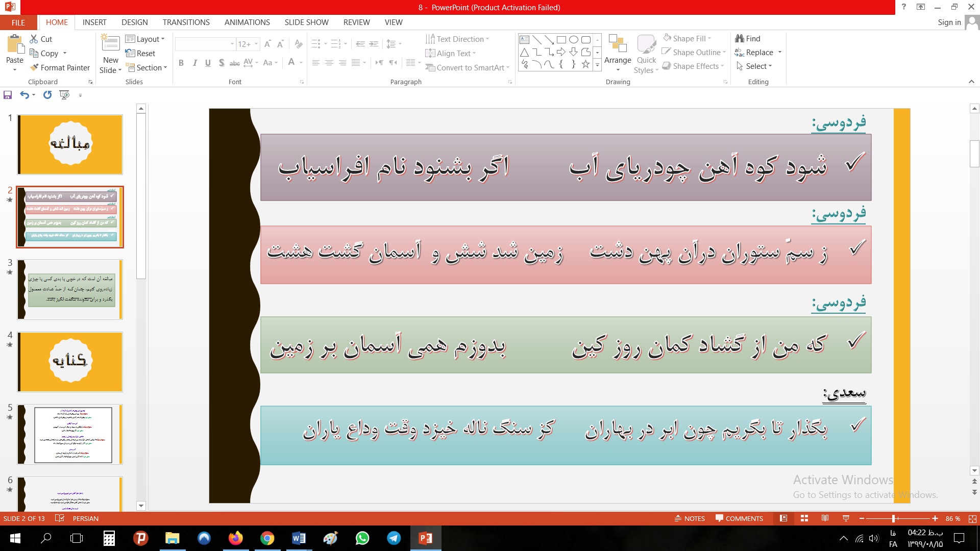
Task: Click the Find binoculars icon
Action: [x=740, y=38]
